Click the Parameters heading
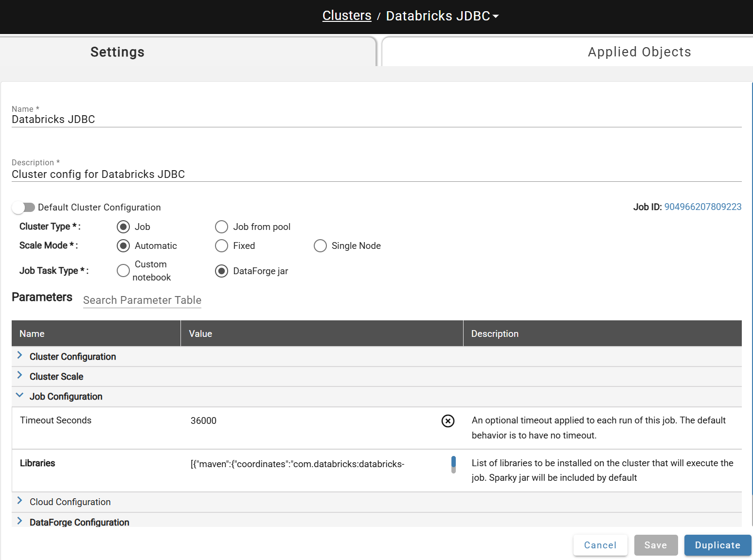The image size is (753, 560). click(x=42, y=297)
